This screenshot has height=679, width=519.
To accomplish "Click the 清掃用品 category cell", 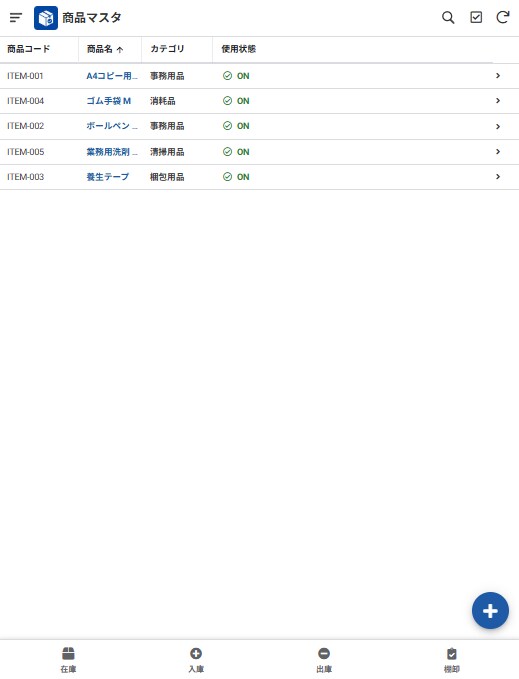I will click(x=167, y=152).
